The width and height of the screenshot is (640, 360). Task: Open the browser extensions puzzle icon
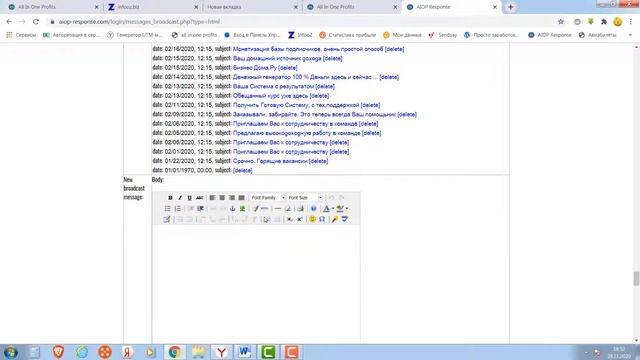pyautogui.click(x=604, y=22)
